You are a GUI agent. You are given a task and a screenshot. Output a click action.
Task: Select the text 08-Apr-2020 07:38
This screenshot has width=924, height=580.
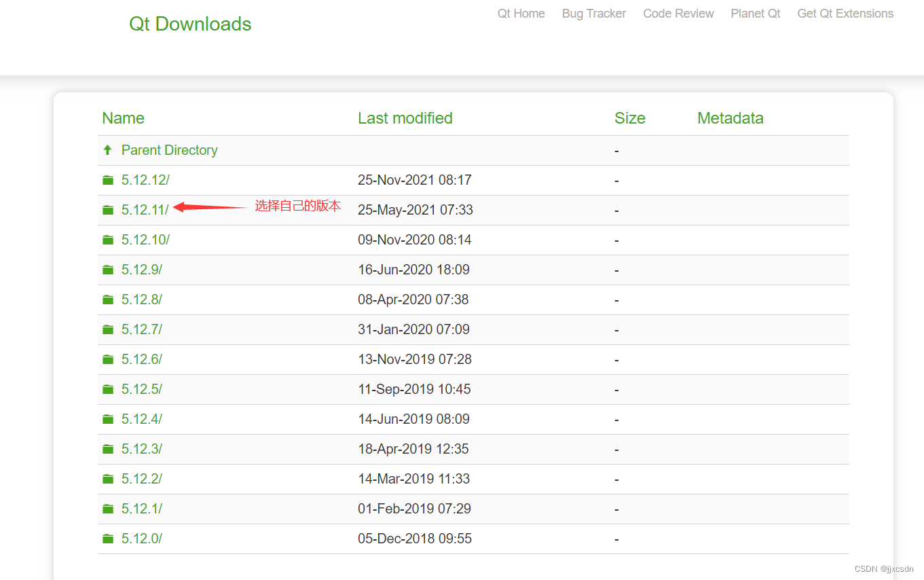click(x=413, y=300)
